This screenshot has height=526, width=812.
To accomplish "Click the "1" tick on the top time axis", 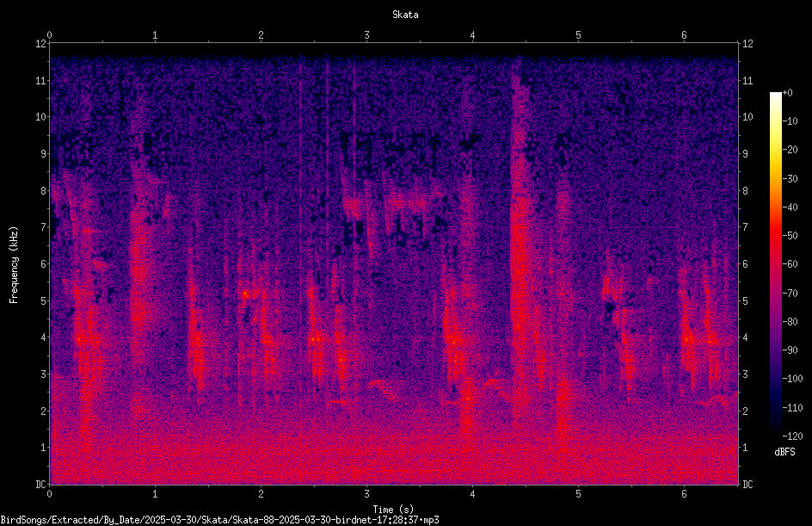I will (x=155, y=35).
